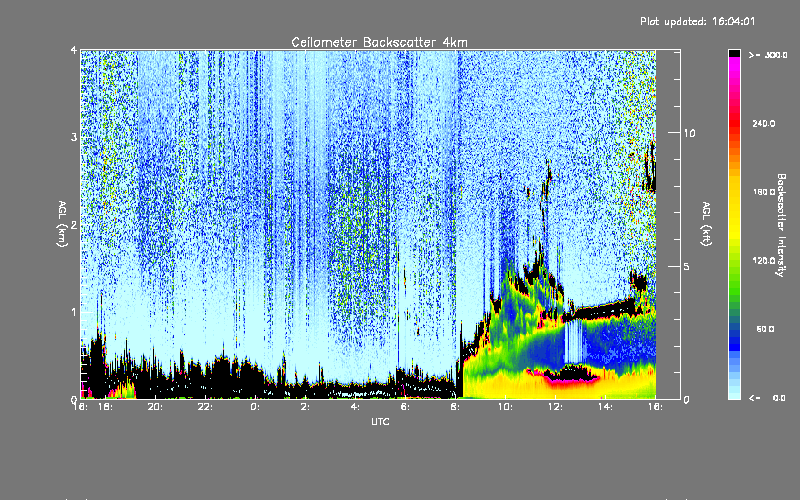Click the "60.0" colorbar value label
This screenshot has width=800, height=500.
(765, 329)
